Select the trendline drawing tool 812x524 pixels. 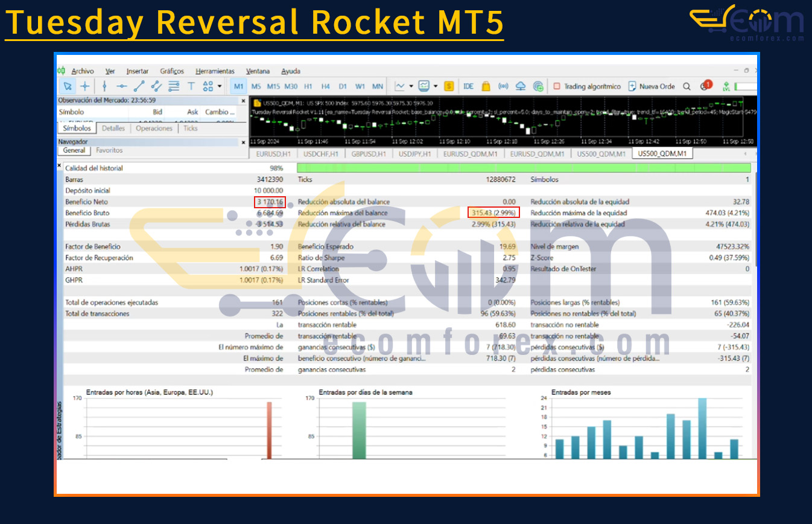point(139,86)
